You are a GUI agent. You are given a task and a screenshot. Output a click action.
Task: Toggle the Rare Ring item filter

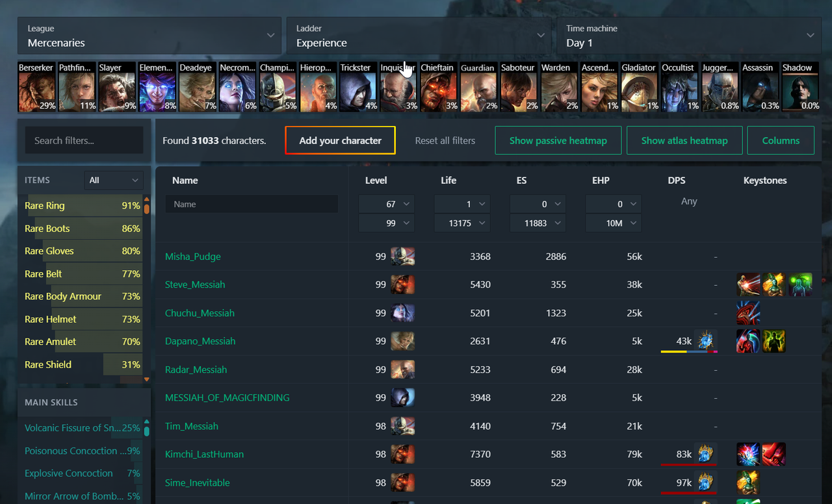click(x=83, y=206)
